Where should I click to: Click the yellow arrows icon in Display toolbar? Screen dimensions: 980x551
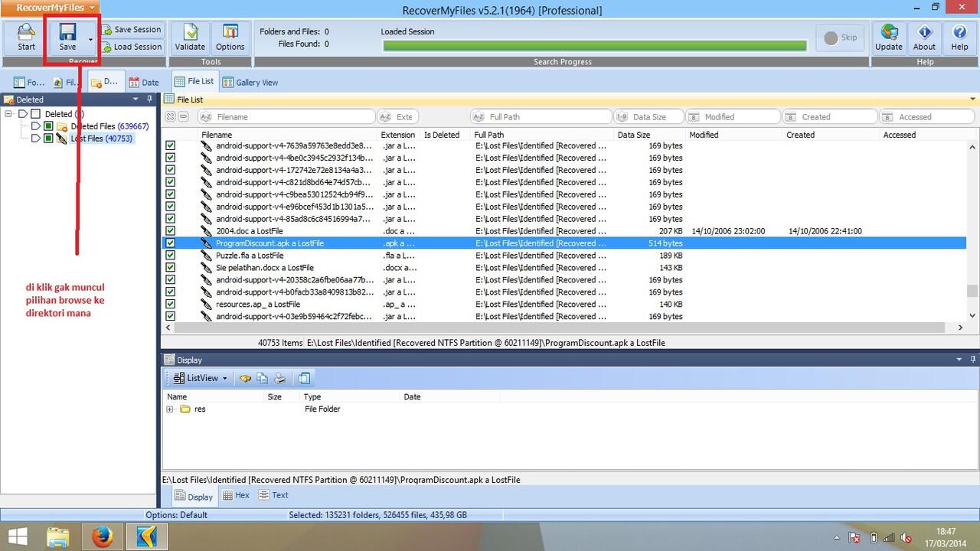coord(246,378)
